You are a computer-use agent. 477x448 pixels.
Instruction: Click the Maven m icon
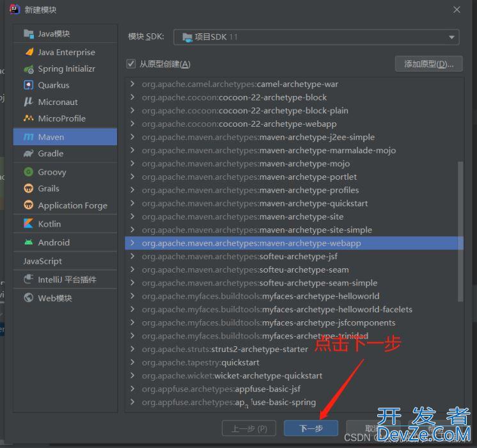pyautogui.click(x=29, y=137)
